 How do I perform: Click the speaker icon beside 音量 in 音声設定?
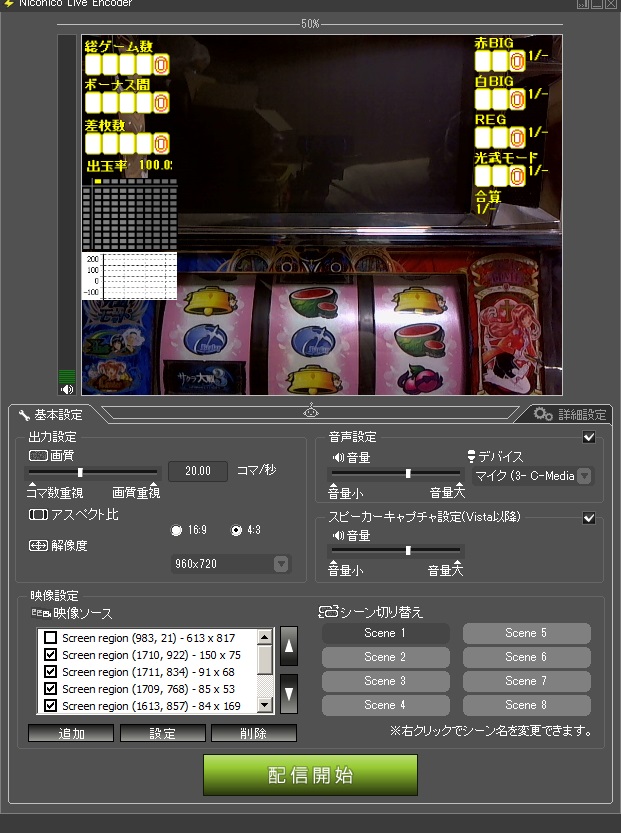(338, 457)
